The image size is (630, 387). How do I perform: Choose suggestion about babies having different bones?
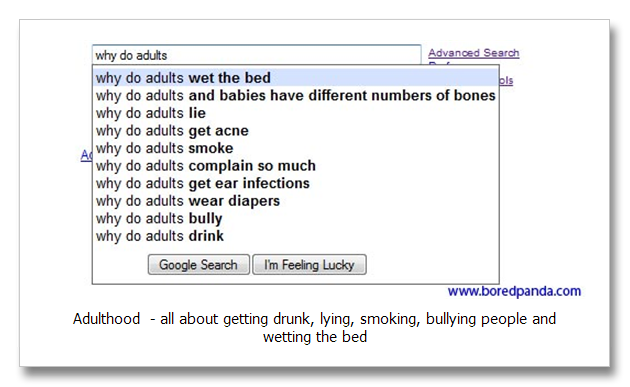296,95
